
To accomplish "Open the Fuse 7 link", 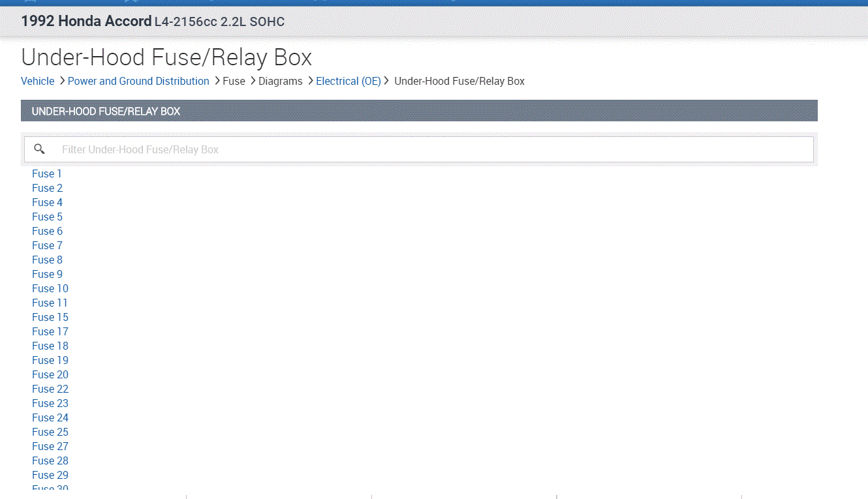I will [48, 245].
